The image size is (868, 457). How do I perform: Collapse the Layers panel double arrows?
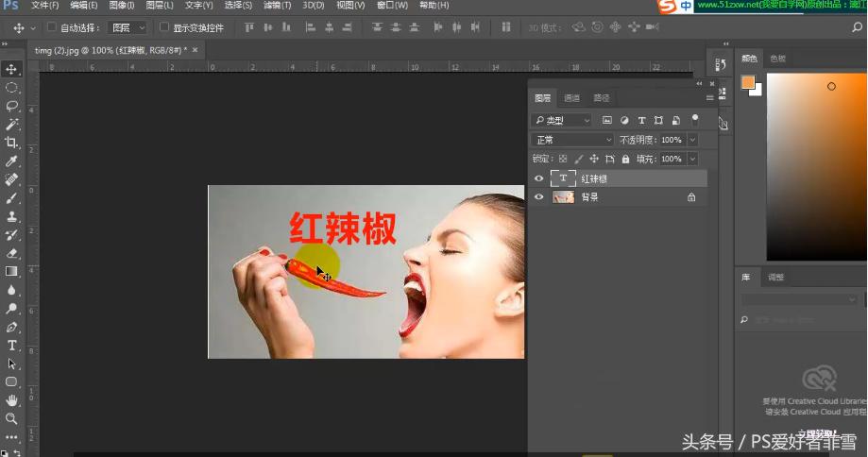(x=699, y=83)
